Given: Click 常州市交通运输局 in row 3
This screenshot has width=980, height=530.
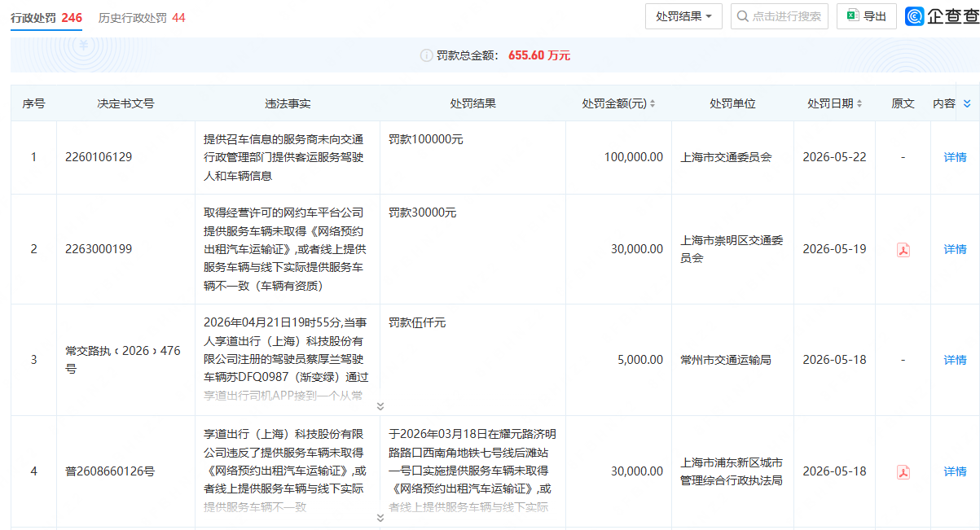Looking at the screenshot, I should pyautogui.click(x=726, y=360).
